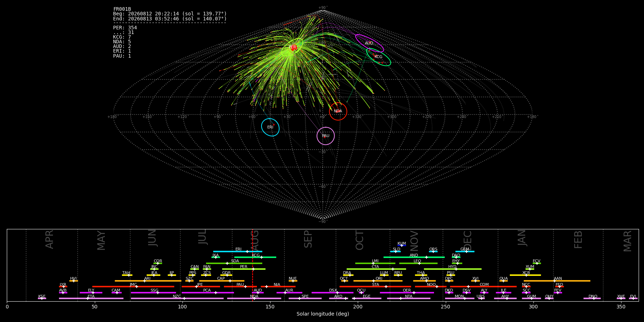Click the AND shower green bar
This screenshot has width=644, height=322.
click(x=414, y=257)
